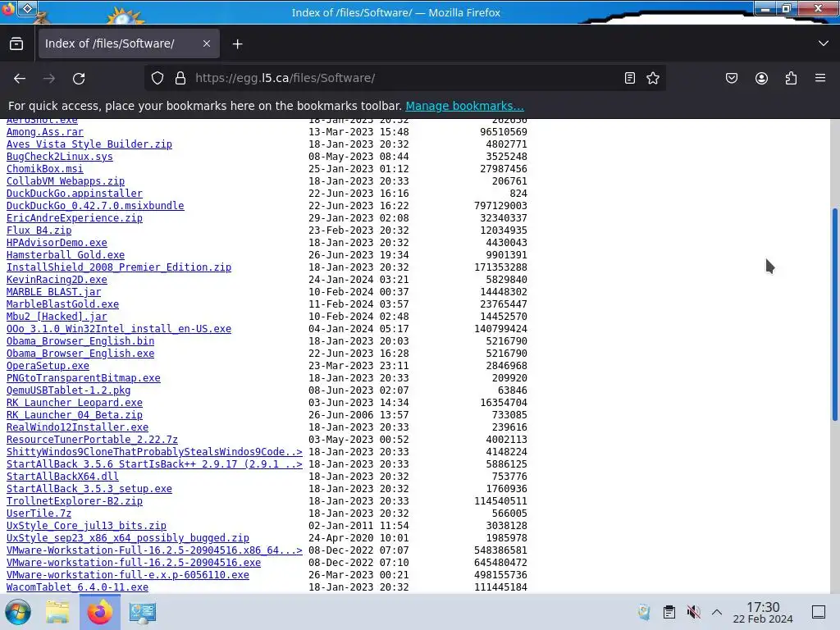Select the Index of /files/Software/ tab
The image size is (840, 630).
pyautogui.click(x=129, y=44)
